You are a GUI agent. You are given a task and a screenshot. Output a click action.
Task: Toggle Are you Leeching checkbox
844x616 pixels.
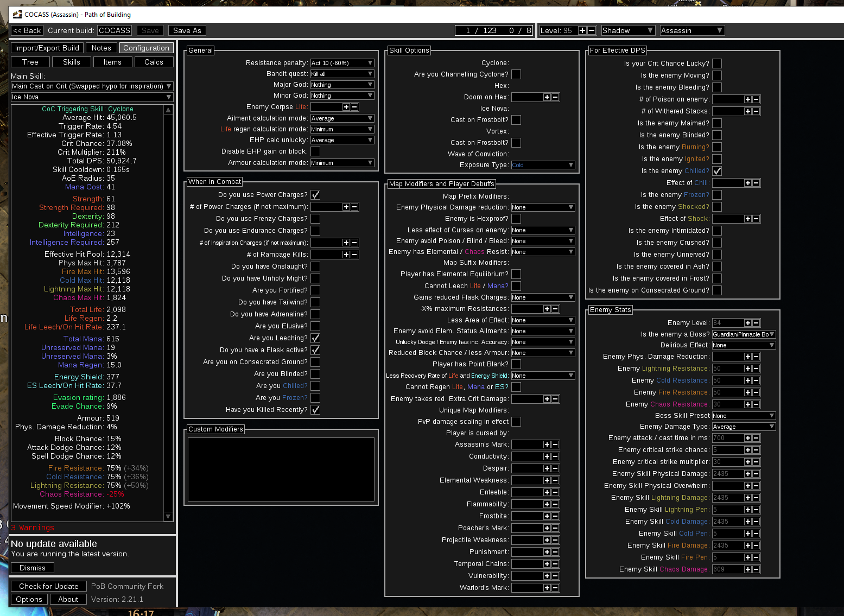315,338
